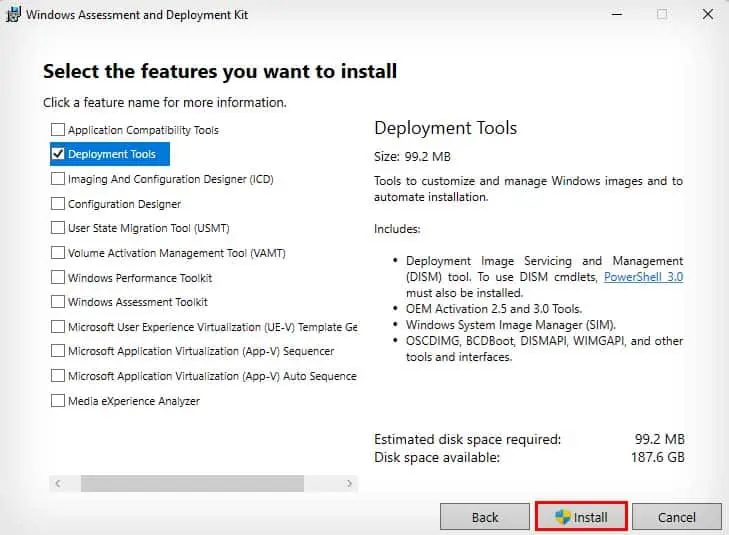Check Microsoft UE-V Template Generator checkbox

coord(58,327)
